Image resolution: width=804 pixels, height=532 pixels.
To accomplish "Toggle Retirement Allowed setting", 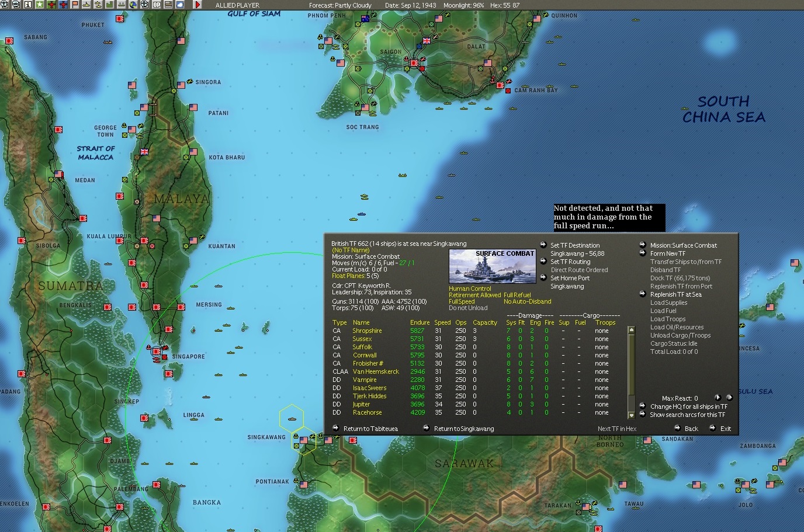I will (474, 295).
